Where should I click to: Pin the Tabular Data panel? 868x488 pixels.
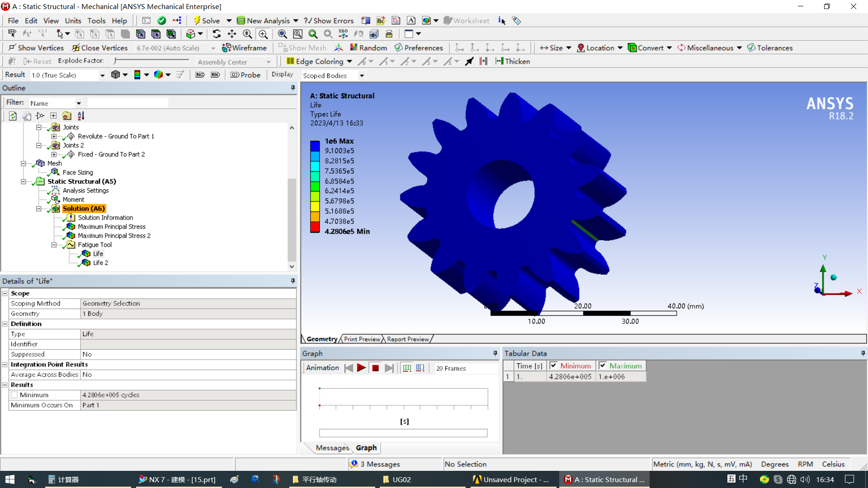tap(863, 353)
